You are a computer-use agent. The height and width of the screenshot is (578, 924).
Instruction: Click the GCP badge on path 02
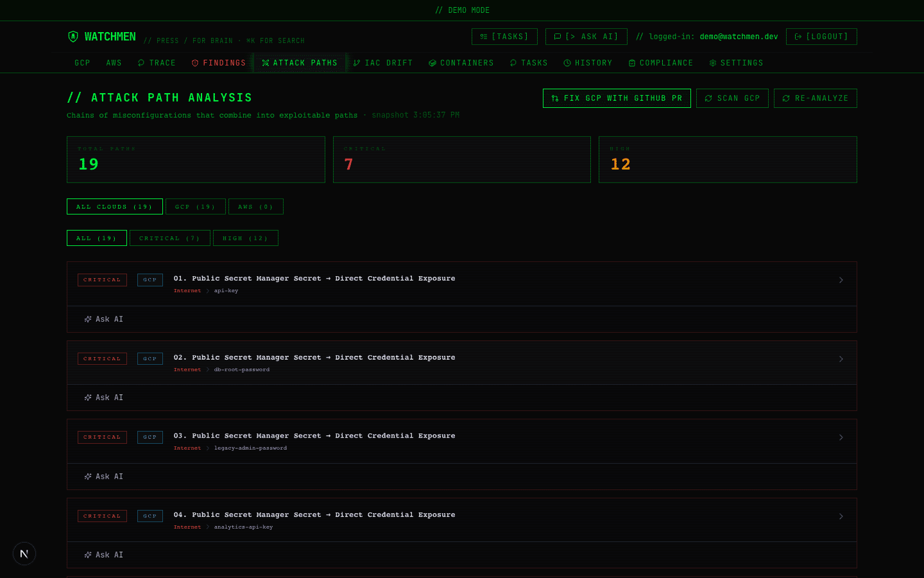point(150,359)
